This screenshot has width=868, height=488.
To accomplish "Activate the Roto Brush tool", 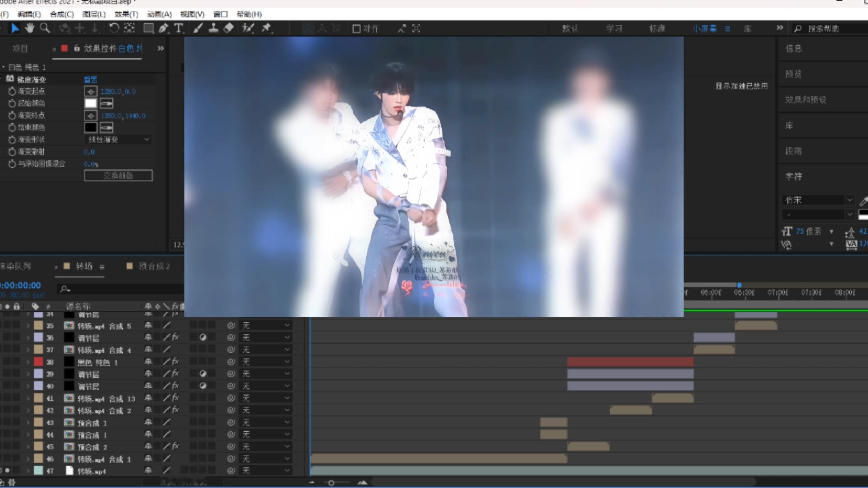I will pyautogui.click(x=248, y=28).
